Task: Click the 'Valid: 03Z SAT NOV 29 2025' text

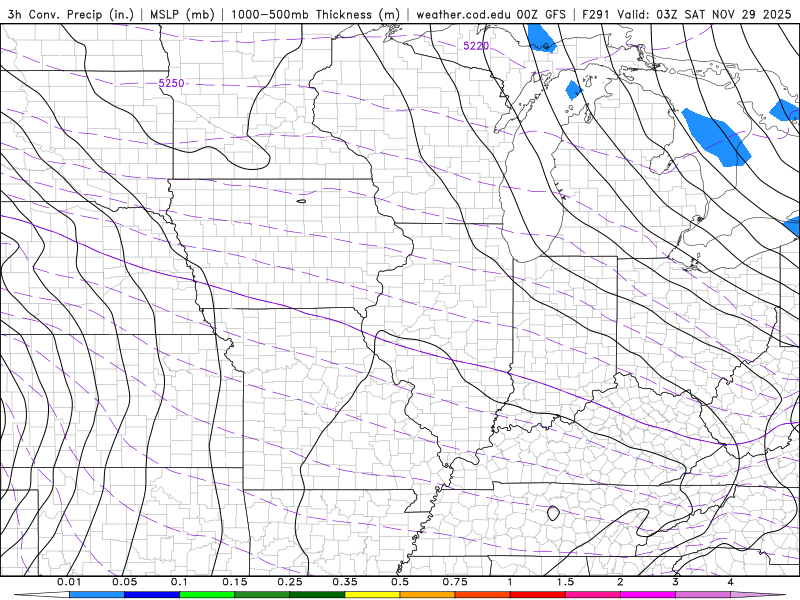Action: pos(704,14)
